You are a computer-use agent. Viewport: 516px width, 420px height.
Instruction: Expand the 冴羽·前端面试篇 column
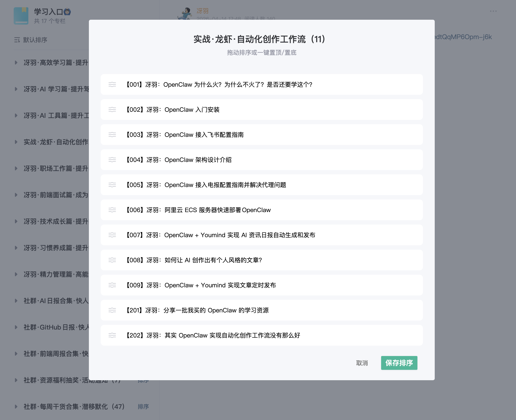tap(16, 195)
